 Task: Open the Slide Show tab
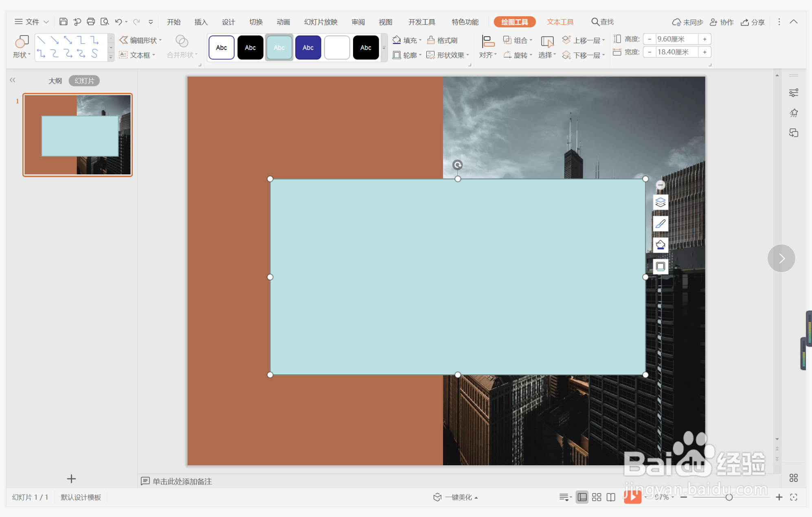click(x=321, y=22)
